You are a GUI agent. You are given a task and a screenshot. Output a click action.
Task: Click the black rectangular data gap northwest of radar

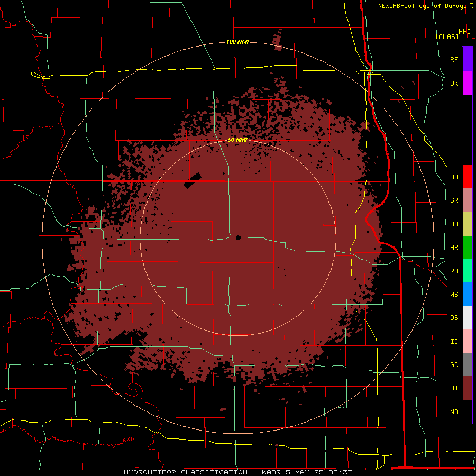(x=193, y=181)
